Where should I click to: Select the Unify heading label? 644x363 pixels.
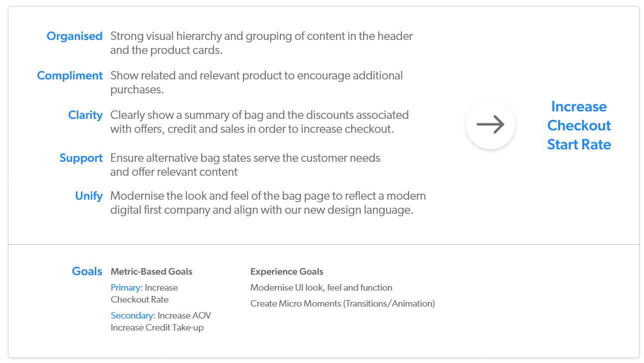[89, 196]
